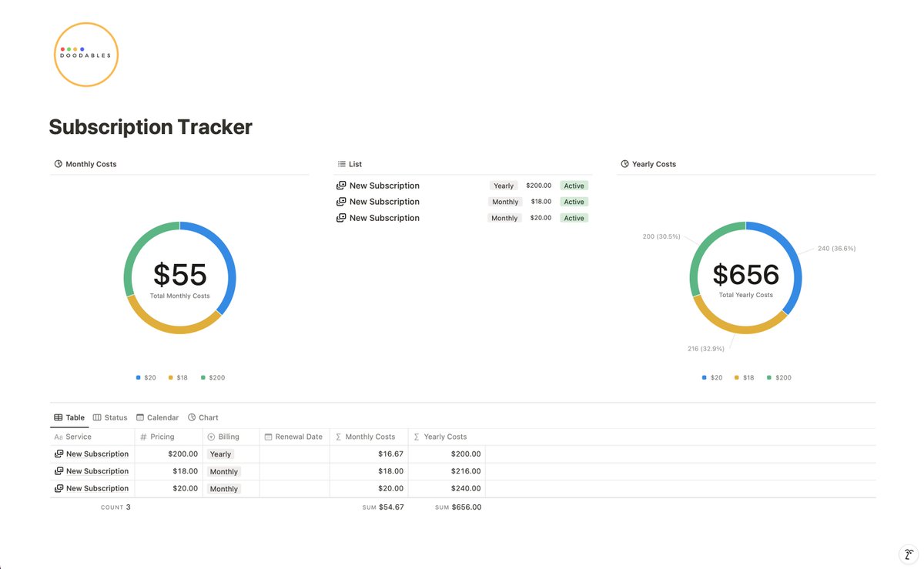
Task: Click Active status on the Yearly list row
Action: (574, 186)
